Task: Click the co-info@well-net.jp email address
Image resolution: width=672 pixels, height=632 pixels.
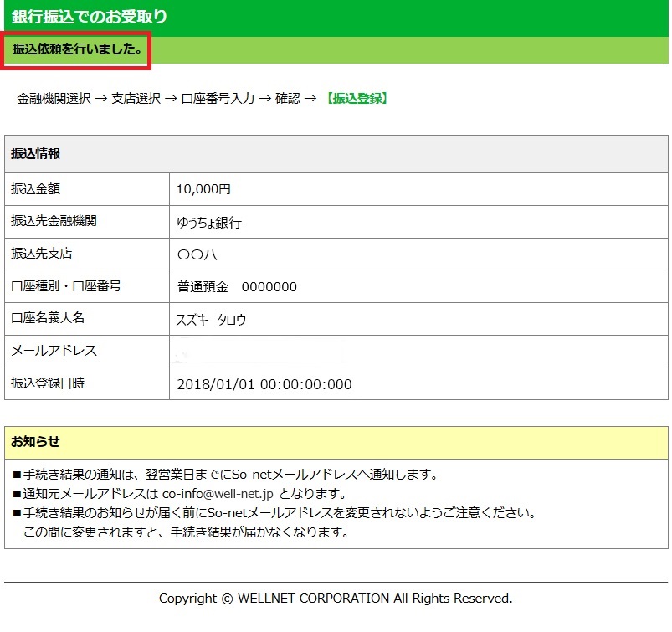Action: click(218, 493)
